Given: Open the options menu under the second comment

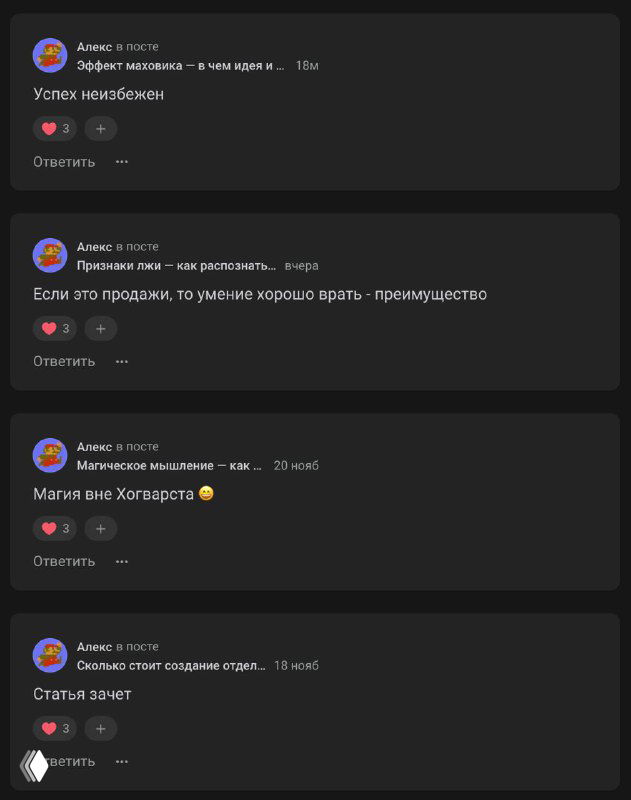Looking at the screenshot, I should click(120, 361).
